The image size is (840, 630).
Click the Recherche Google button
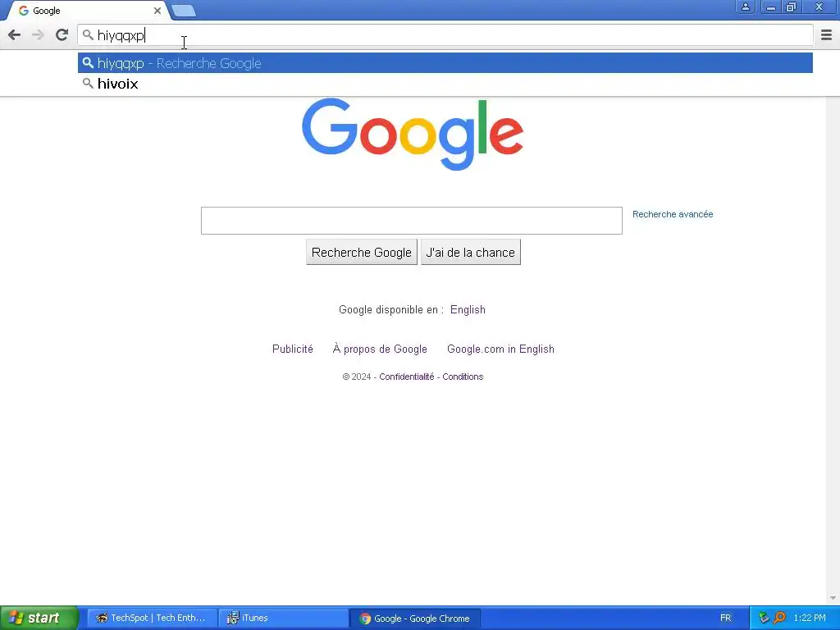362,253
